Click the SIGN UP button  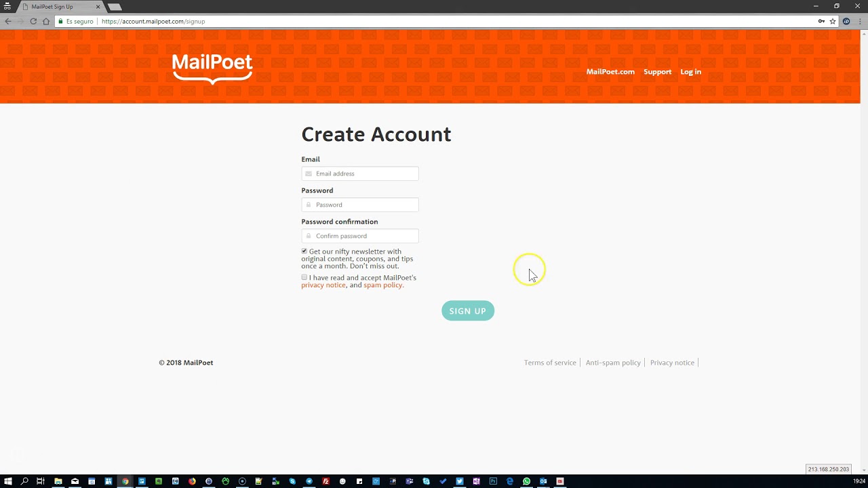tap(468, 311)
